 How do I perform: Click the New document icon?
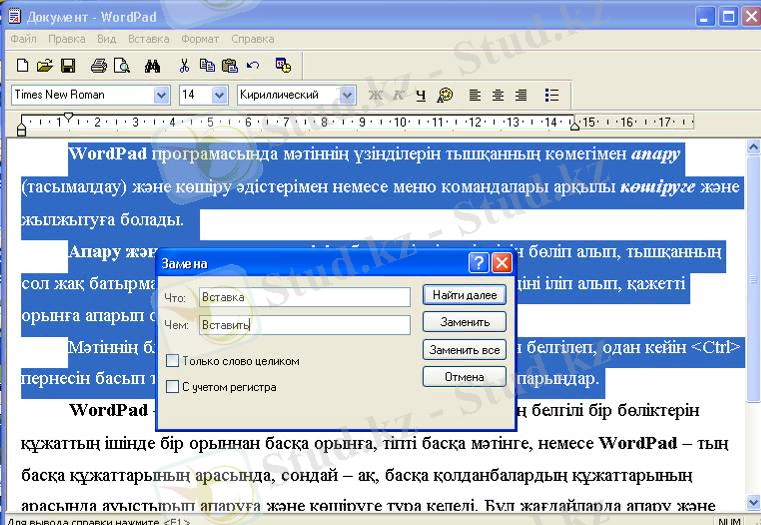click(22, 66)
